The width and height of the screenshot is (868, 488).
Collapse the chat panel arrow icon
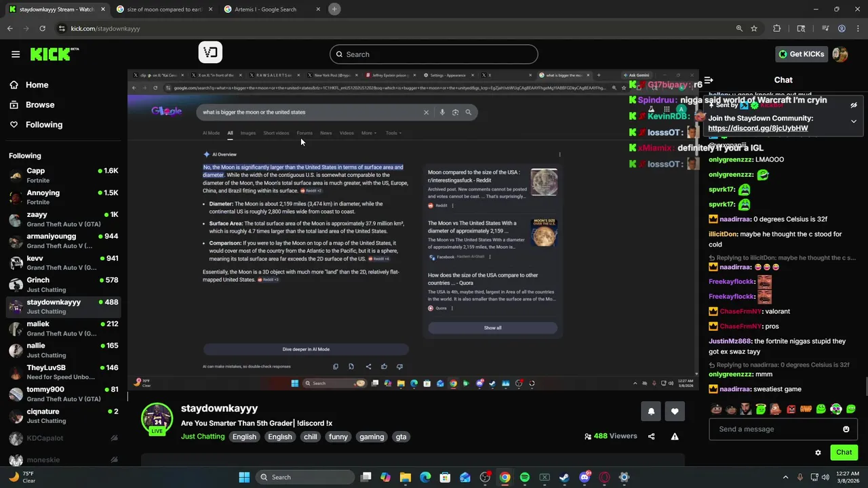click(708, 80)
